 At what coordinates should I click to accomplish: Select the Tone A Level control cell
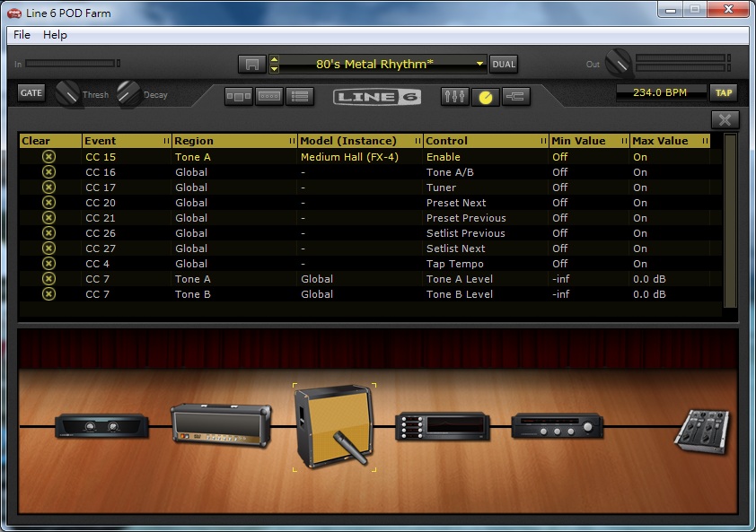(460, 279)
